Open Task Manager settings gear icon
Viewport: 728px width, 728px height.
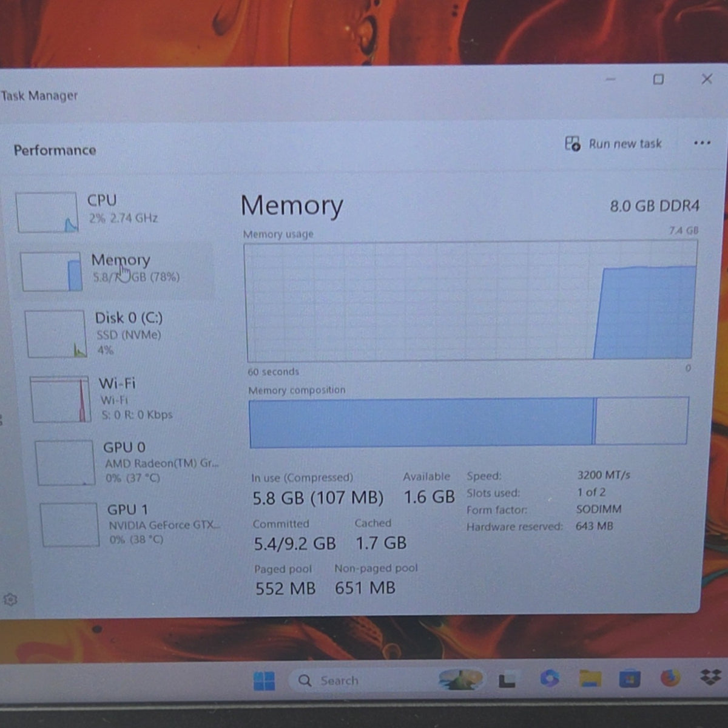[10, 599]
